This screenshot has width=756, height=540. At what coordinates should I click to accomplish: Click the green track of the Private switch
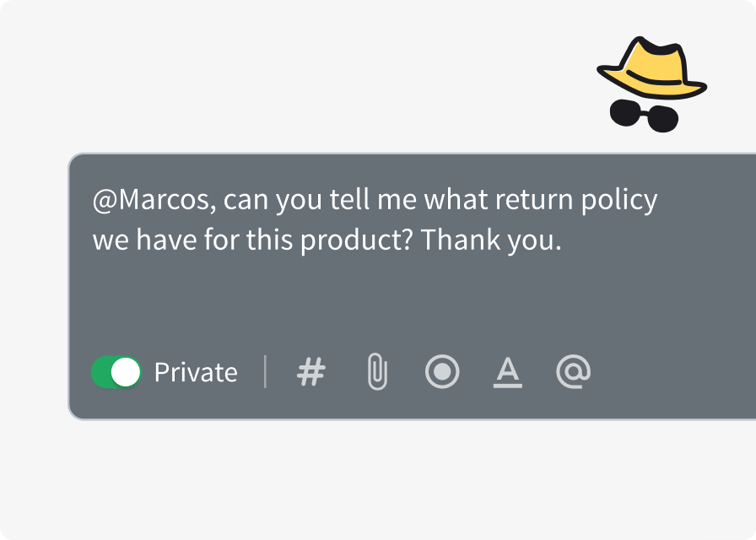pos(103,372)
